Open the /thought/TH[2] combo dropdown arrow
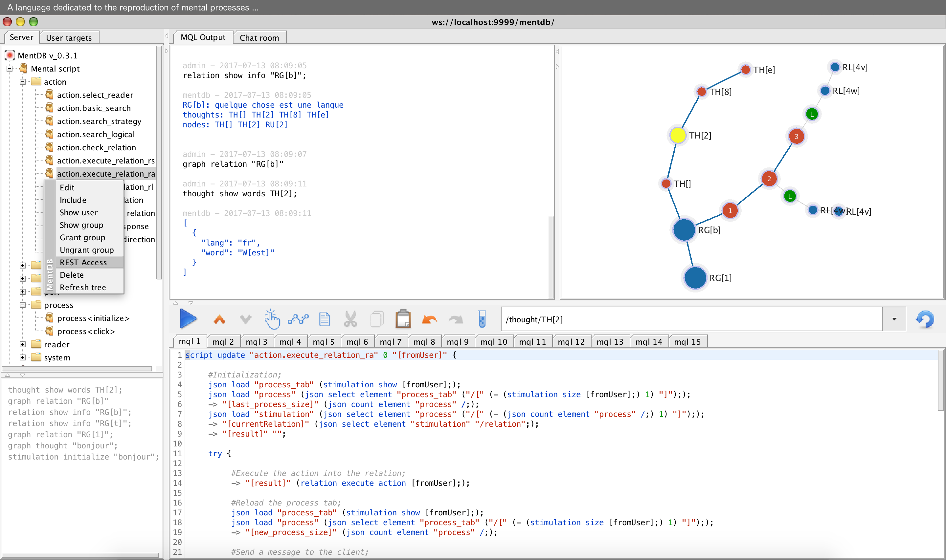946x560 pixels. (x=894, y=319)
